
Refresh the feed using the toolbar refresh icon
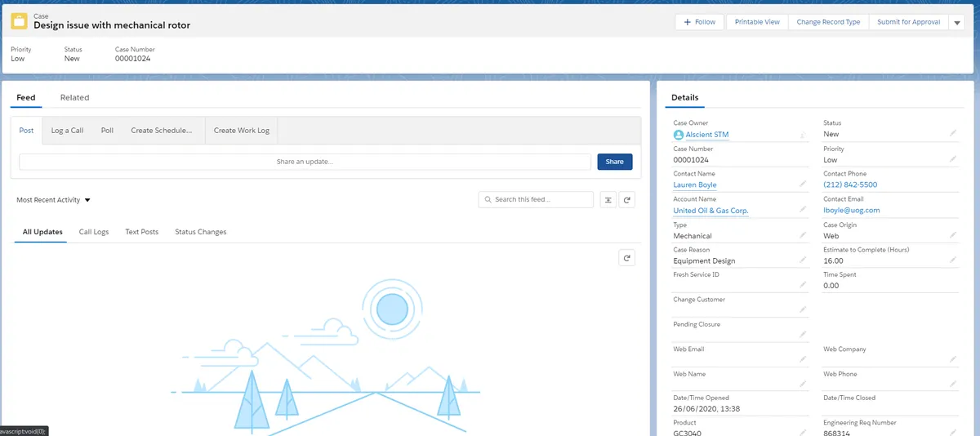[x=626, y=199]
